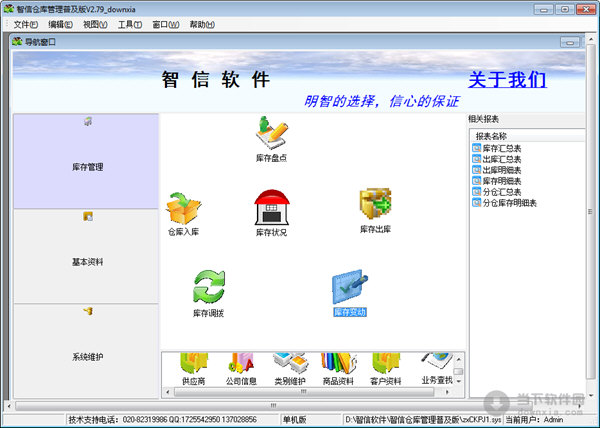The height and width of the screenshot is (428, 600).
Task: Select 库存明细表 report text
Action: point(502,181)
